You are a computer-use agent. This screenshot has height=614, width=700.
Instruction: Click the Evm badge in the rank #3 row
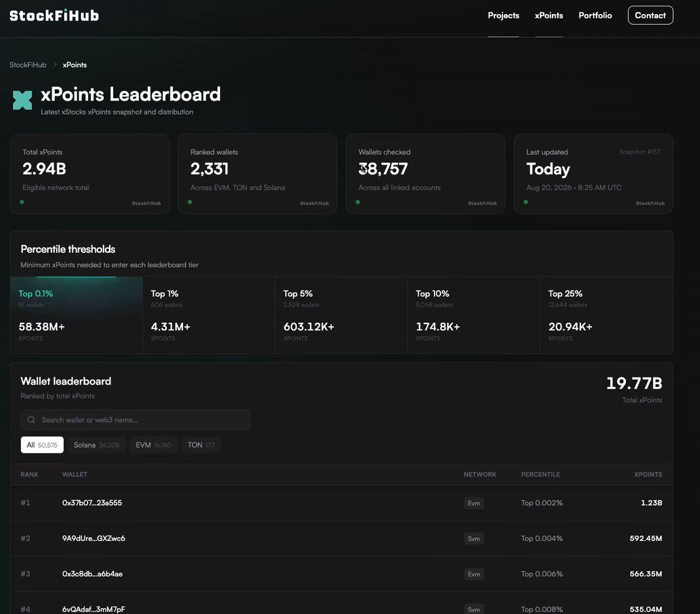tap(474, 574)
